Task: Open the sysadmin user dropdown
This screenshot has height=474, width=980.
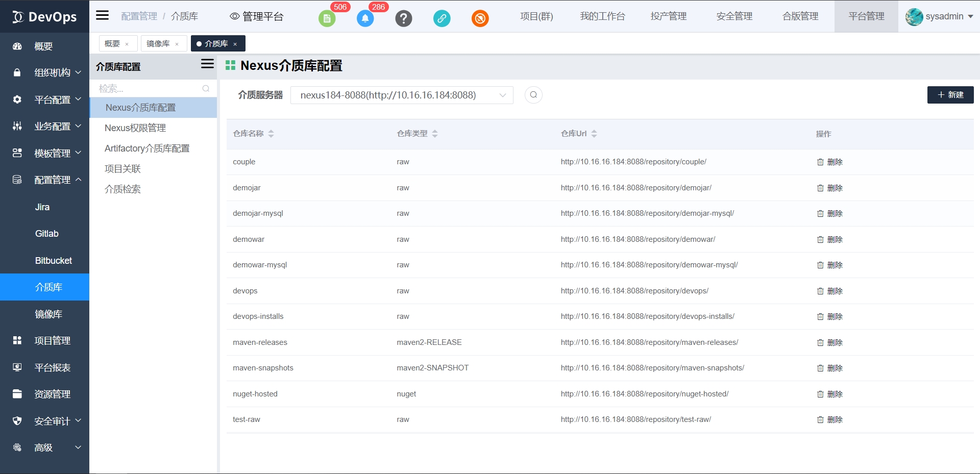Action: pos(940,16)
